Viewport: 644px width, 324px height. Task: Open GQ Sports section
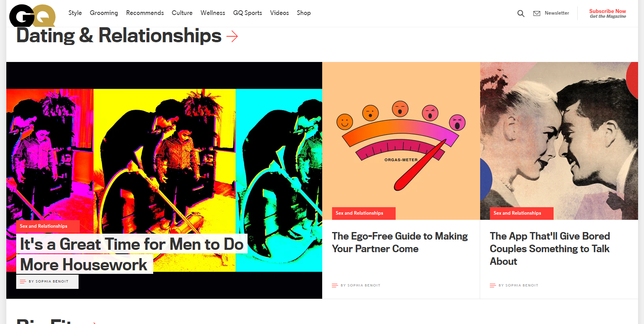248,13
